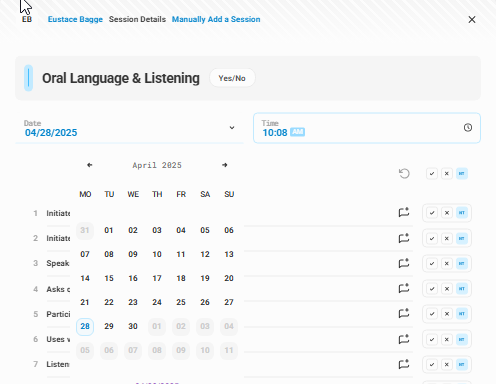The image size is (496, 384).
Task: Mark row 5 Partici as yes
Action: point(432,314)
